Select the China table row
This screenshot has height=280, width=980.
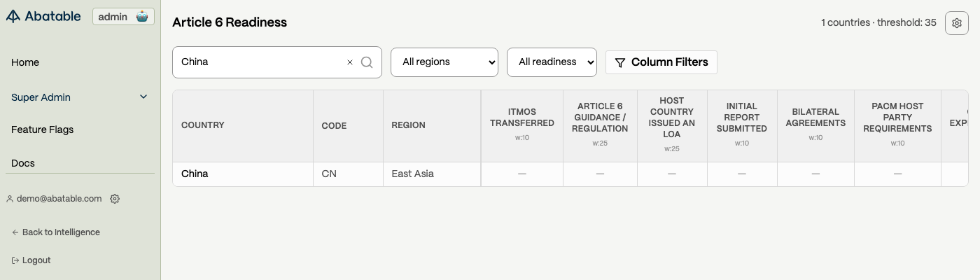tap(195, 174)
